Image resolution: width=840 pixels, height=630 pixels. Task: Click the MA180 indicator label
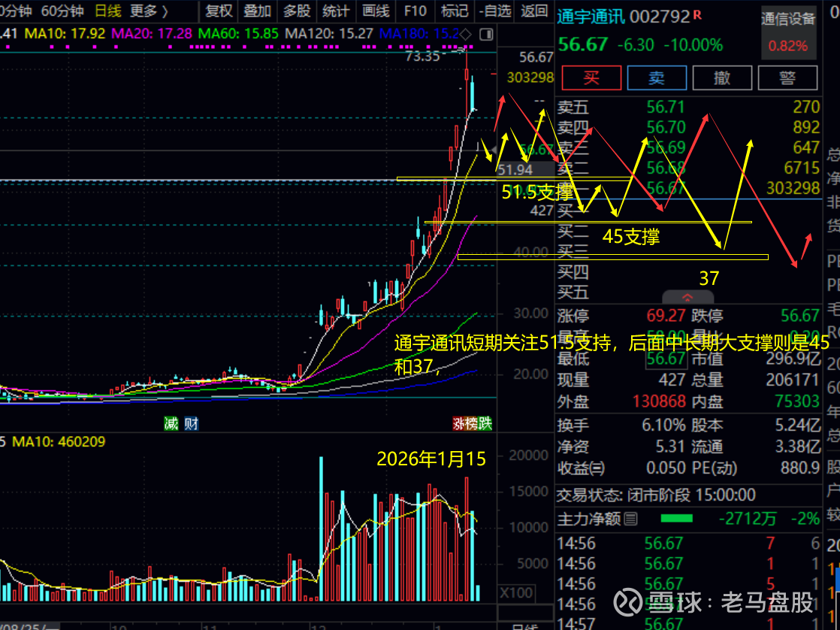(x=419, y=34)
